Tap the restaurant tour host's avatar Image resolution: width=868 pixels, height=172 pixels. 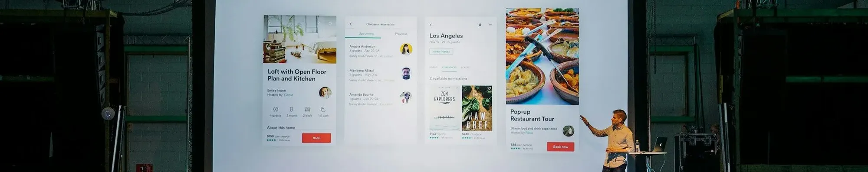[568, 130]
